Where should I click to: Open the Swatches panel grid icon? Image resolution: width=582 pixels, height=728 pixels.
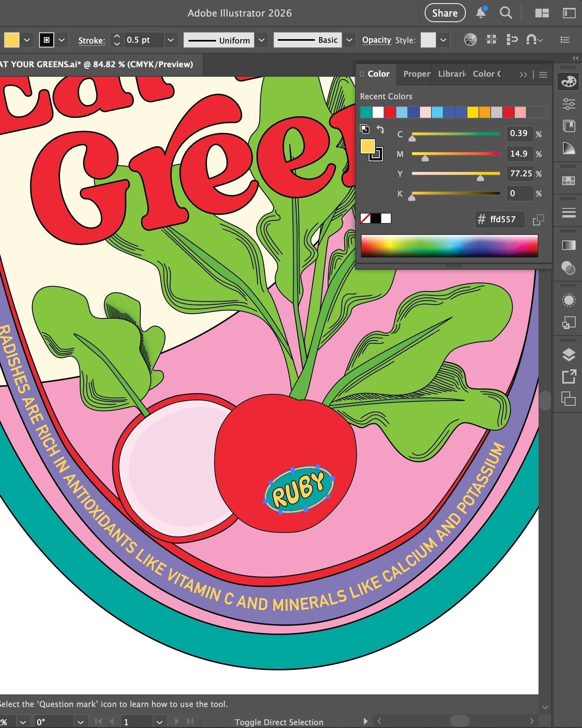tap(569, 181)
